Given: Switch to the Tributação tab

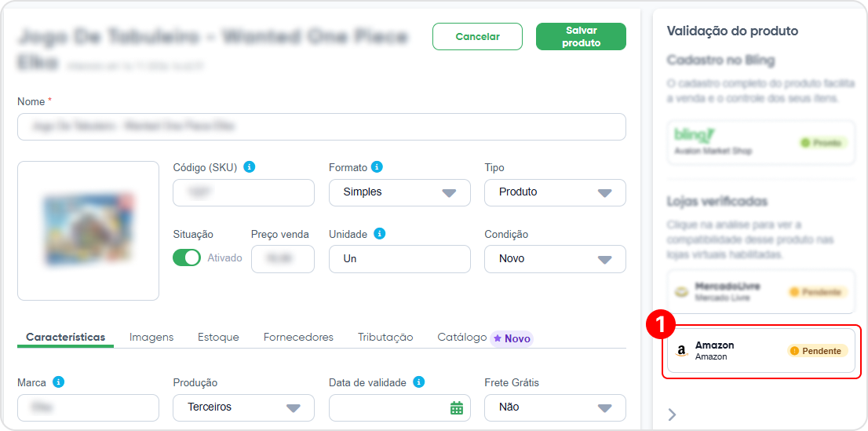Looking at the screenshot, I should (x=385, y=338).
